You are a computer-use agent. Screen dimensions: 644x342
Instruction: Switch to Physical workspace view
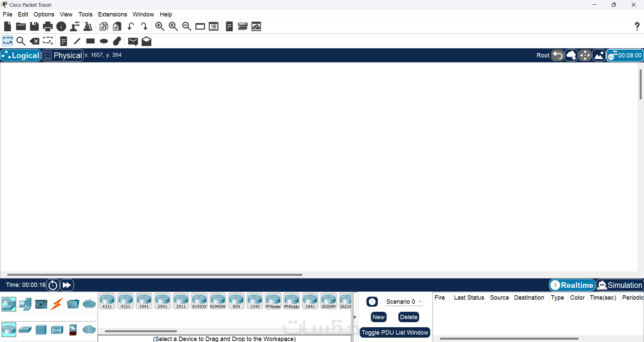pos(63,55)
